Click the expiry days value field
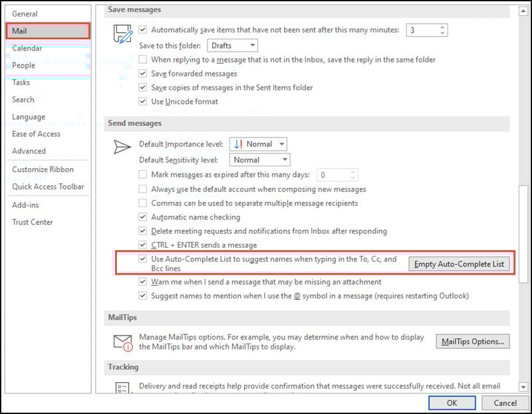The width and height of the screenshot is (532, 414). pos(333,175)
